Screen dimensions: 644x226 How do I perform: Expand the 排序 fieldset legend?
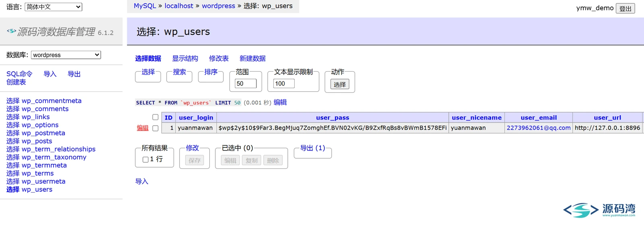coord(211,72)
